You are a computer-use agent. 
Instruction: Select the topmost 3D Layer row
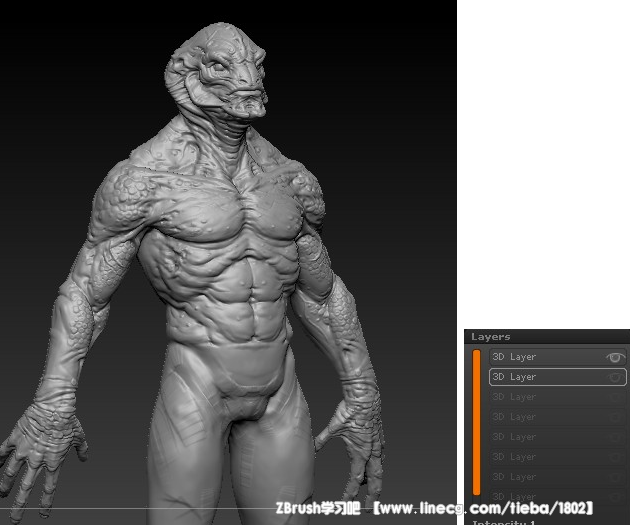558,357
